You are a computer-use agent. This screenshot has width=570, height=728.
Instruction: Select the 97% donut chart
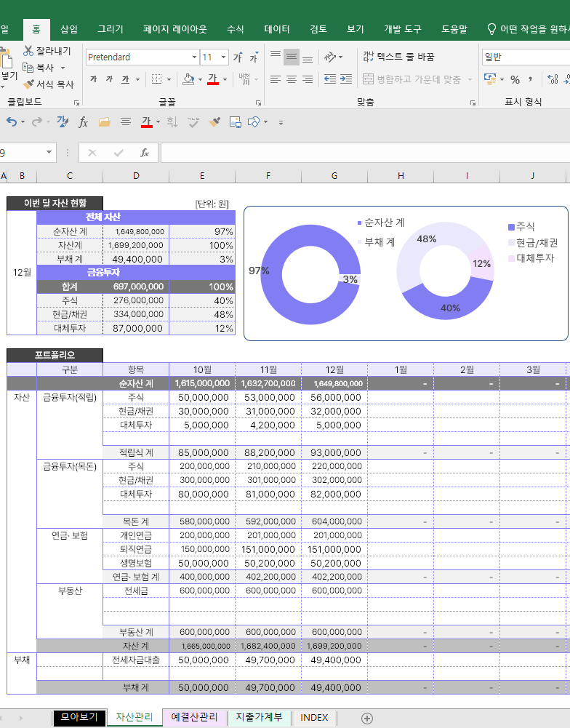tap(310, 274)
